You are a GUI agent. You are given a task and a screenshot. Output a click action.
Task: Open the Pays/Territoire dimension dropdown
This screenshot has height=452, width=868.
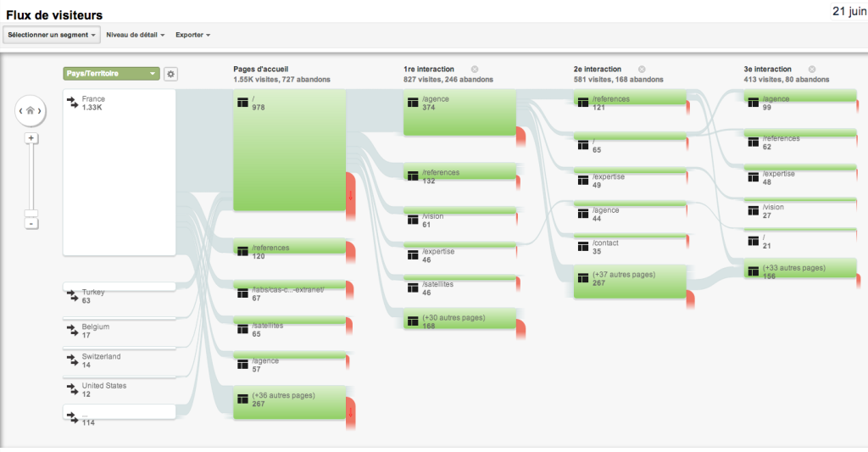[x=111, y=74]
